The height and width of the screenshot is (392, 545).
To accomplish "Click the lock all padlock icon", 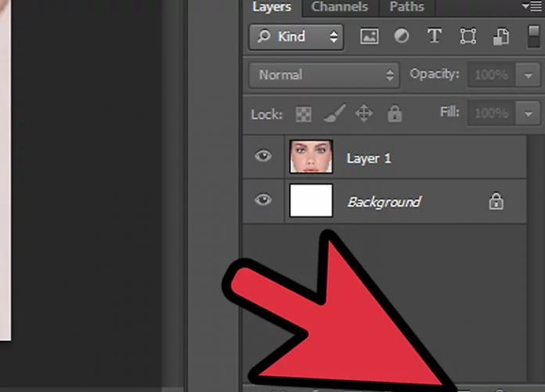I will [x=395, y=114].
